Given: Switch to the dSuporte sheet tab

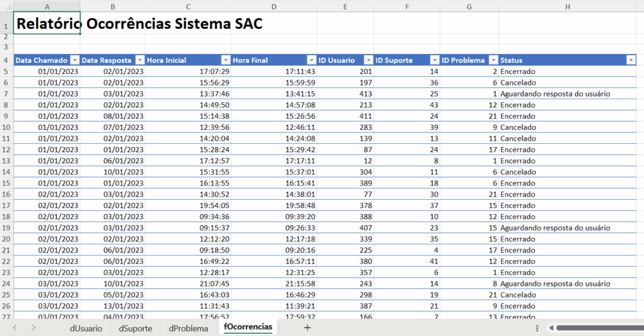Looking at the screenshot, I should pos(136,328).
